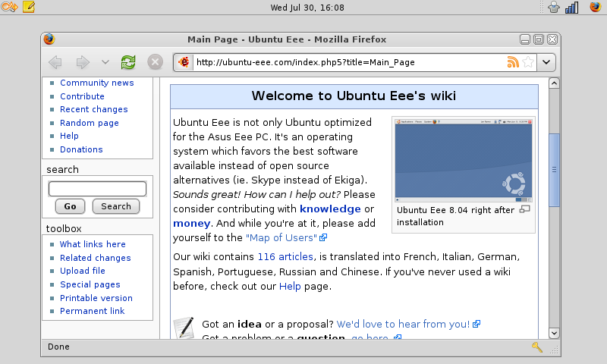Click the Stop loading icon
This screenshot has width=607, height=364.
point(155,62)
